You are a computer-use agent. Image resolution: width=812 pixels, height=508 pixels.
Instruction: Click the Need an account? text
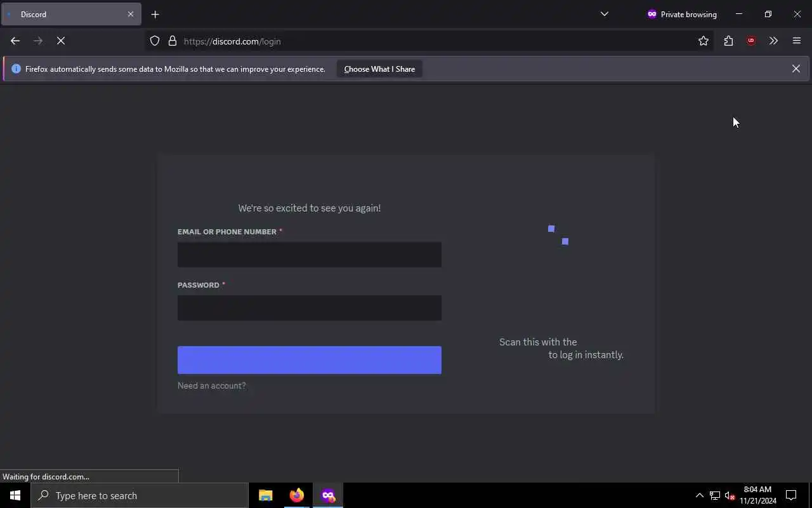211,385
